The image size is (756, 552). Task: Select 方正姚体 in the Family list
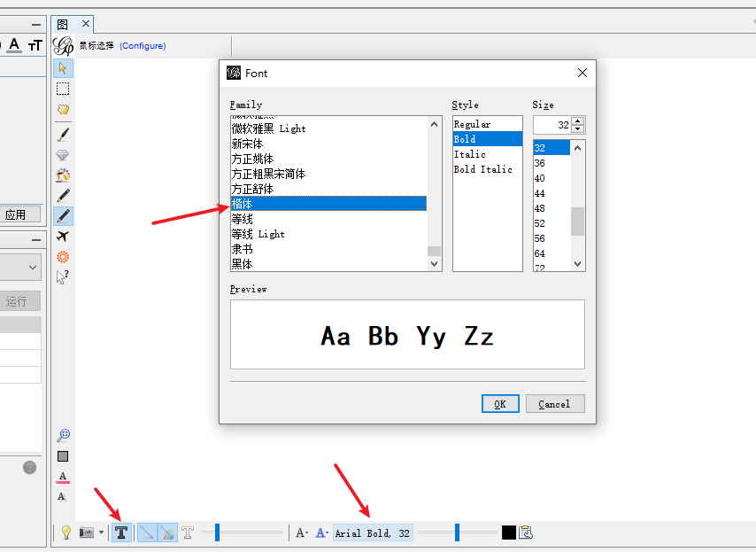tap(328, 159)
